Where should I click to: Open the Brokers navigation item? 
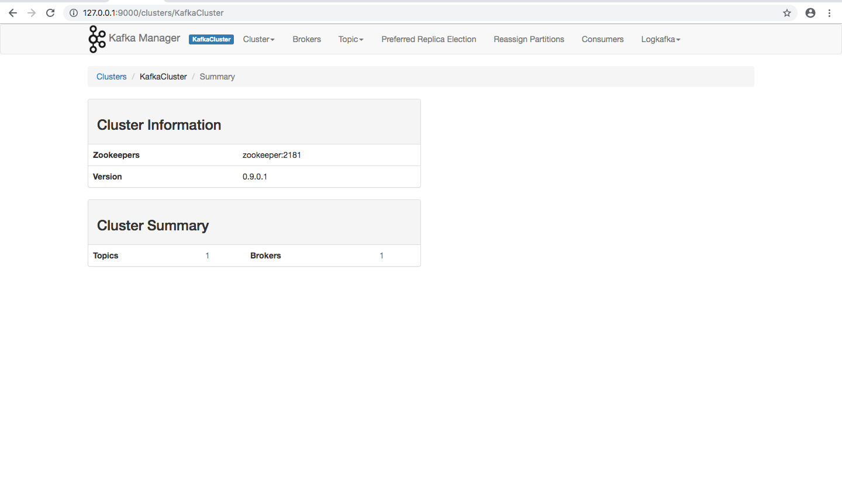tap(307, 39)
